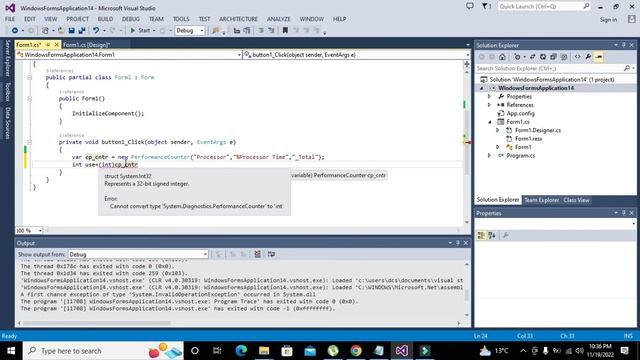The height and width of the screenshot is (360, 640).
Task: Click the Sign in link
Action: point(608,20)
